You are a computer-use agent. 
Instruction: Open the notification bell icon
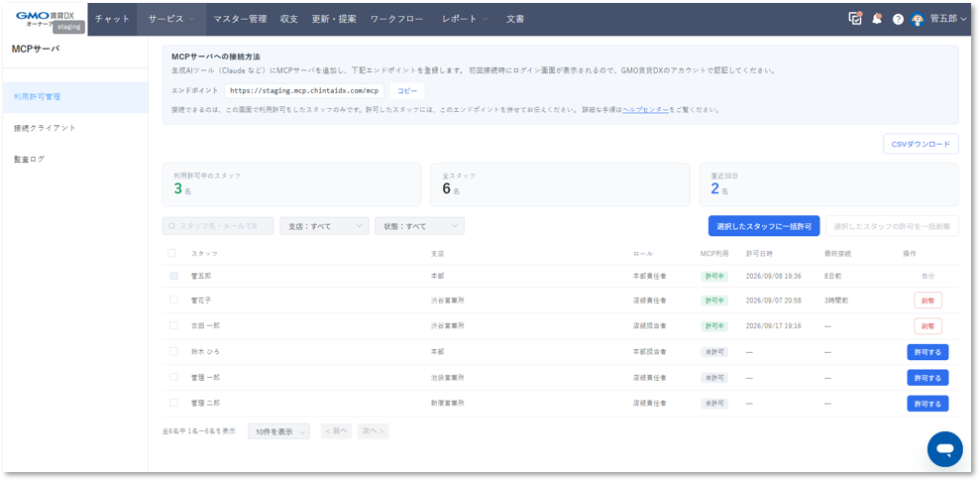click(877, 19)
